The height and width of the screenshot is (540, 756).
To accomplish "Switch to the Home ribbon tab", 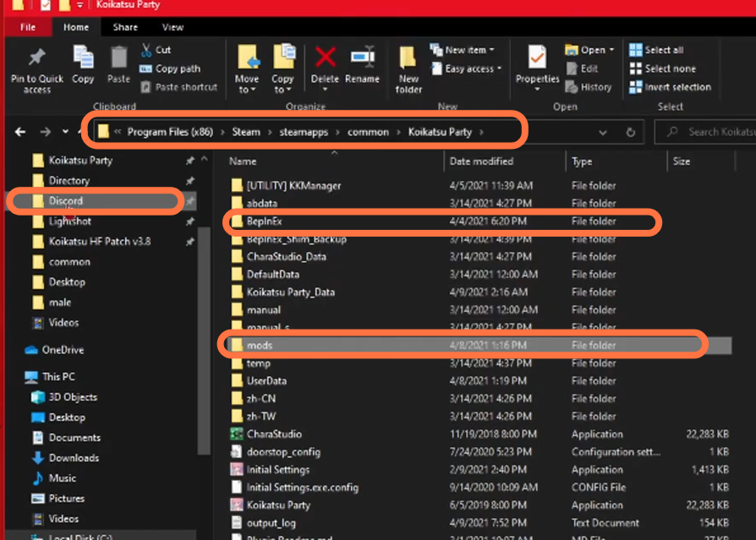I will 76,27.
